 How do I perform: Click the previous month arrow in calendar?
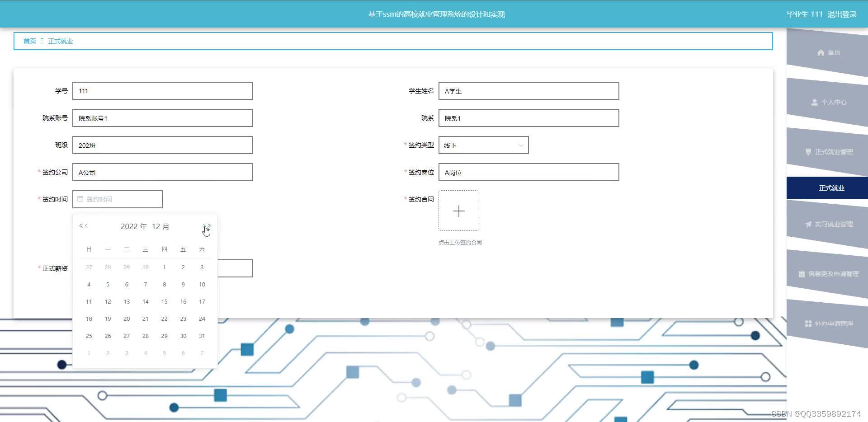point(86,225)
